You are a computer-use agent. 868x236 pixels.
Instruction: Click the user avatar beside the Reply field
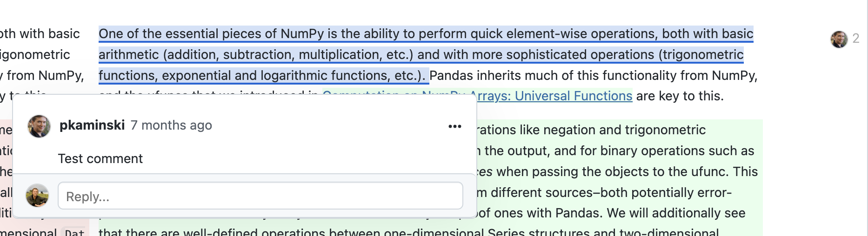pos(37,196)
